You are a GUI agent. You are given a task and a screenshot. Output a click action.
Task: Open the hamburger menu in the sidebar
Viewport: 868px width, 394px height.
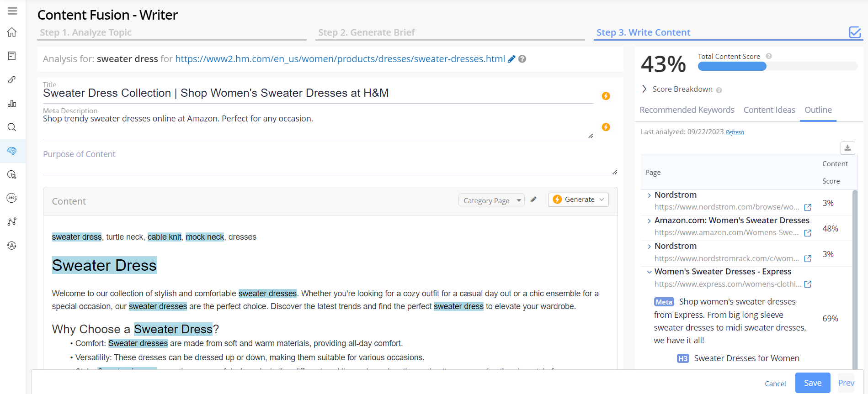[x=12, y=11]
